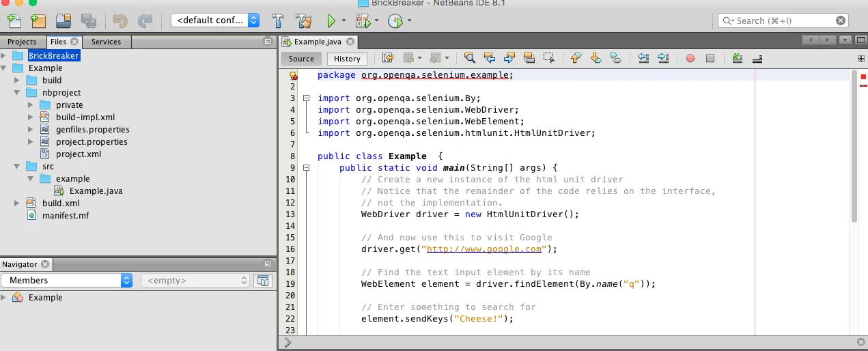Viewport: 868px width, 351px height.
Task: Switch editor to History view
Action: (346, 59)
